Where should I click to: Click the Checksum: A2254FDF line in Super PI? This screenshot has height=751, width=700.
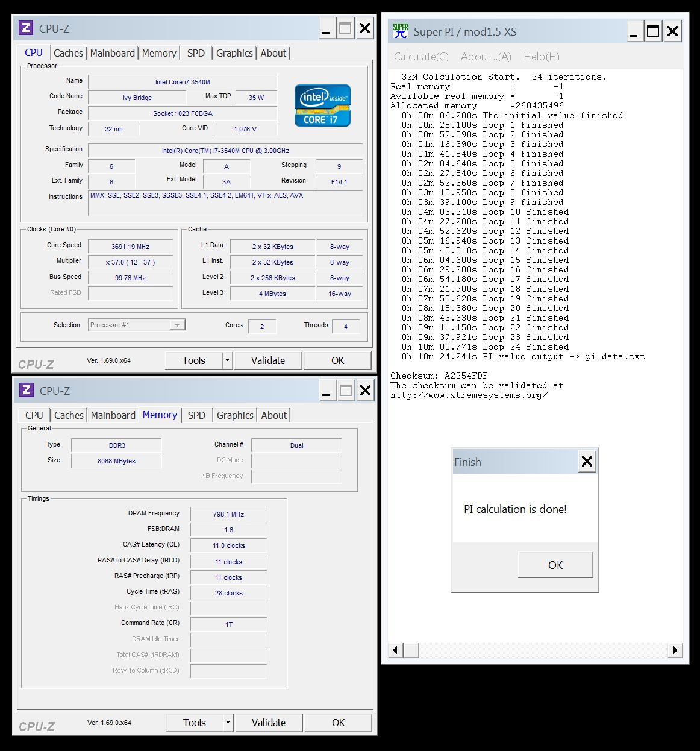tap(439, 375)
